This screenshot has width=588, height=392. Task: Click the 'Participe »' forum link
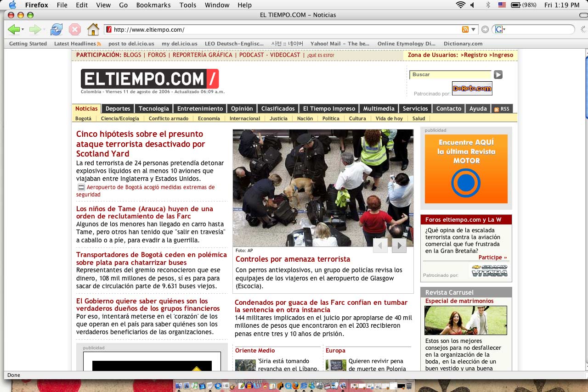click(x=493, y=257)
